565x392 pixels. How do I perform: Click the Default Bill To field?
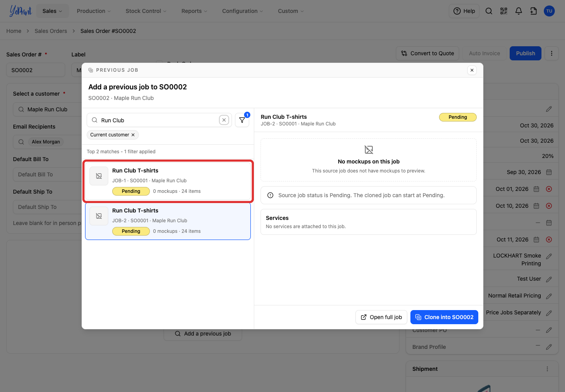[x=47, y=174]
